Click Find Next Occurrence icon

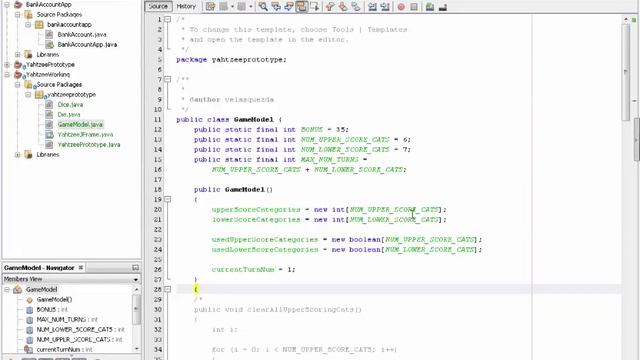click(289, 7)
